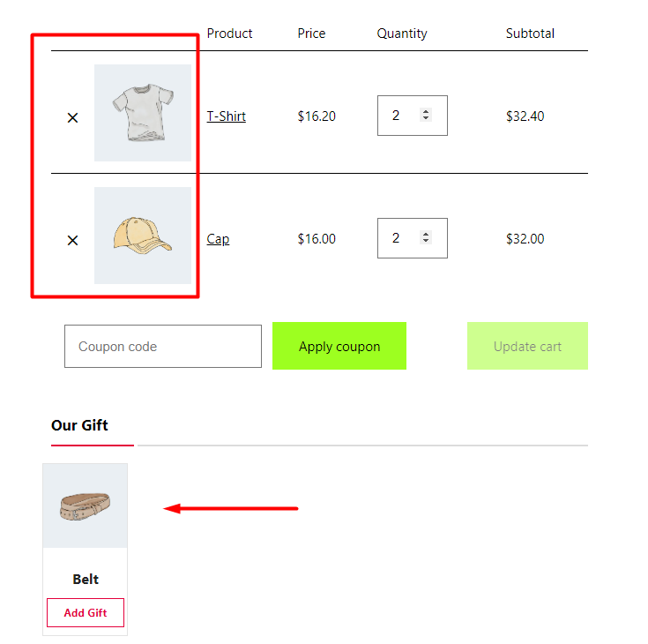Open the T-Shirt product thumbnail

coord(143,113)
